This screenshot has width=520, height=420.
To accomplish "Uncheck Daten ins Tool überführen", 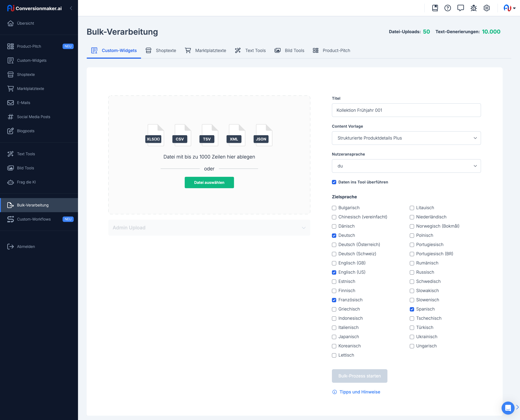I will pyautogui.click(x=334, y=182).
